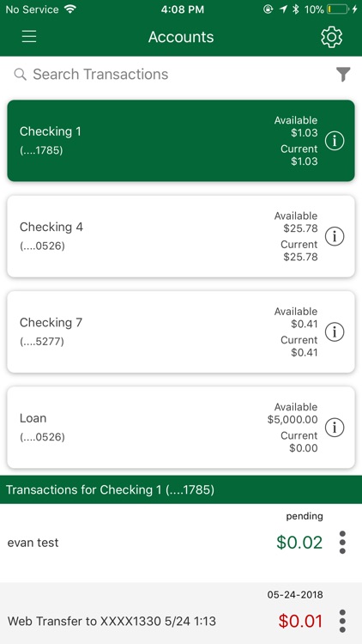Tap the Accounts page title
The height and width of the screenshot is (644, 362).
[181, 37]
